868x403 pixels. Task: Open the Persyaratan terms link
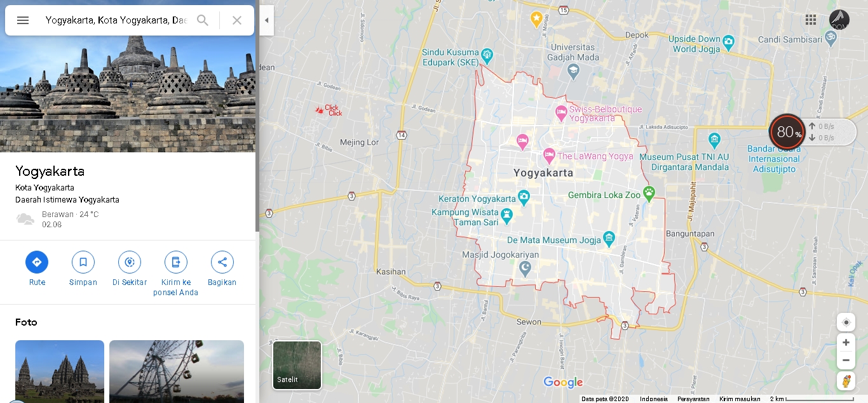(x=693, y=399)
